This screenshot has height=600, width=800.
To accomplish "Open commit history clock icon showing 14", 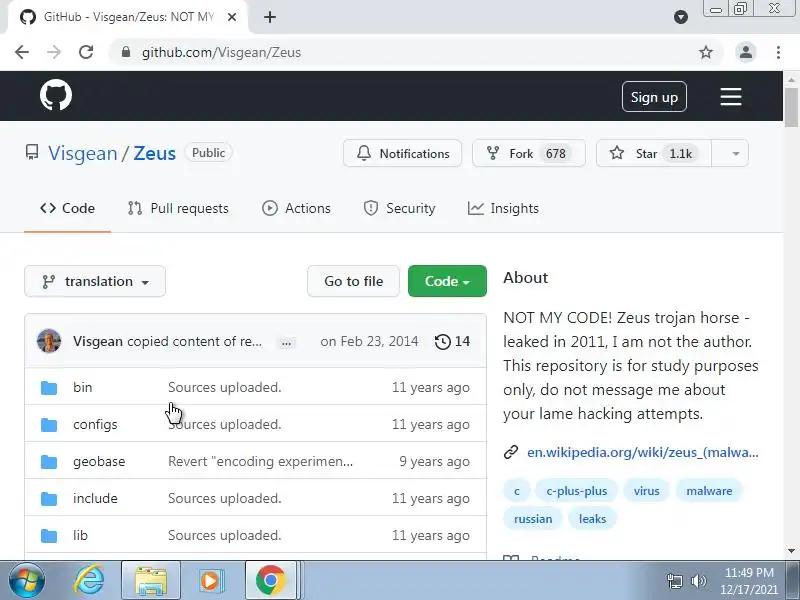I will pos(452,341).
